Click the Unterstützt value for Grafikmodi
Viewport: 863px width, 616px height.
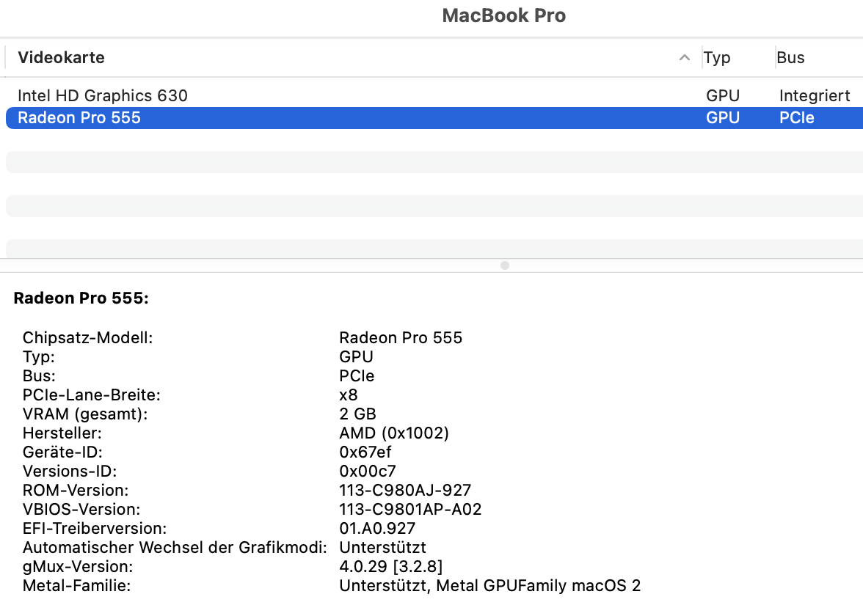pos(382,548)
